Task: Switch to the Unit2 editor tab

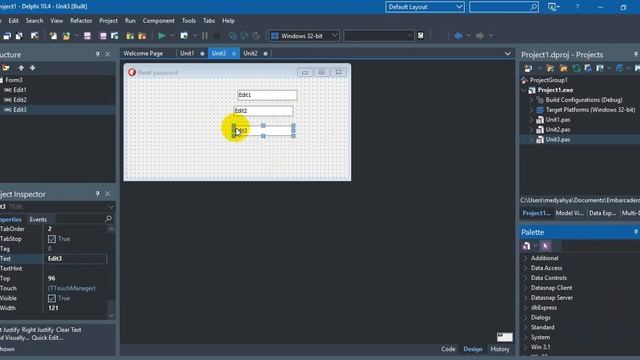Action: pos(250,53)
